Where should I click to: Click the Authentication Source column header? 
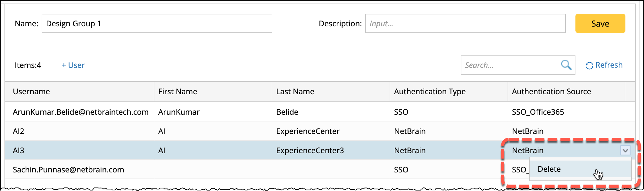click(551, 92)
